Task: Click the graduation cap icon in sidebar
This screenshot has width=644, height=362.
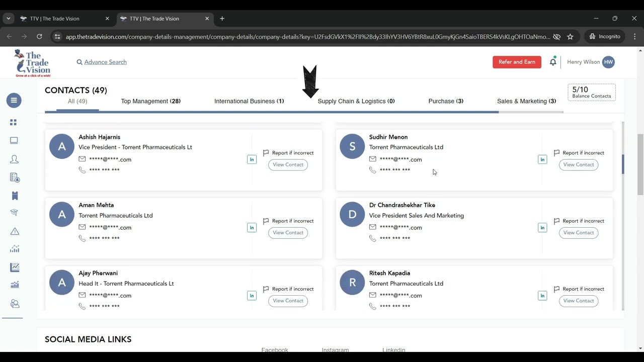Action: click(x=14, y=213)
